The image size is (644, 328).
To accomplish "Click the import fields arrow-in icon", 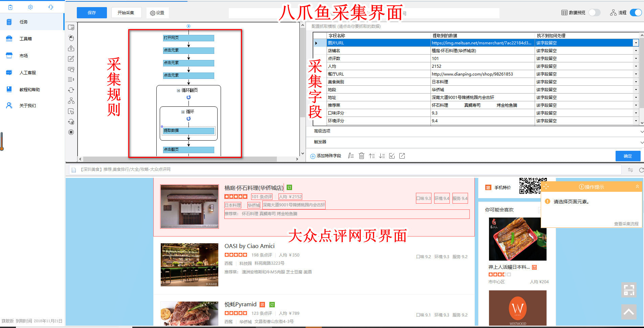I will coord(392,156).
